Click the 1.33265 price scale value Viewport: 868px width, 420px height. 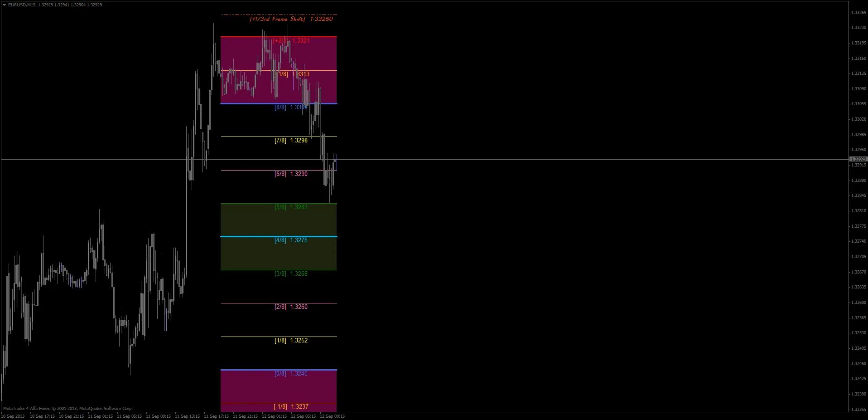click(858, 13)
